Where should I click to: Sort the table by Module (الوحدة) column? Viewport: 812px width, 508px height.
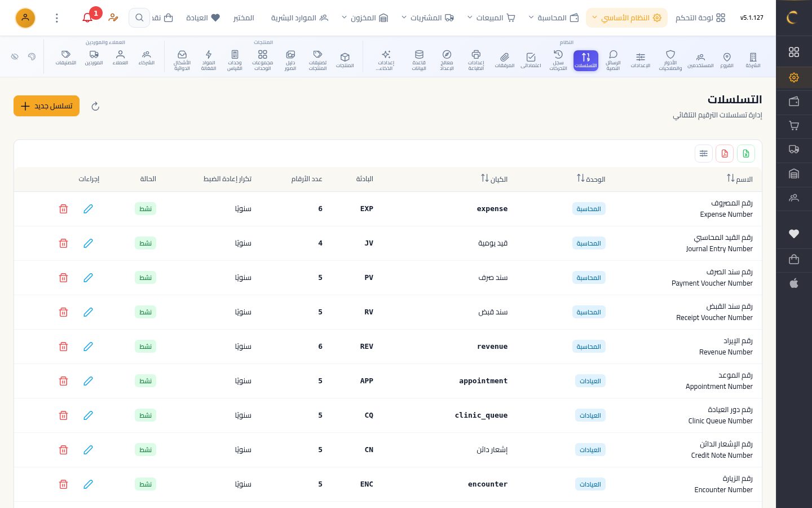590,179
